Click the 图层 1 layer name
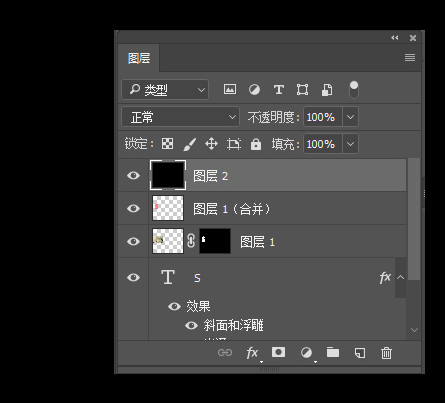The width and height of the screenshot is (446, 403). click(257, 242)
